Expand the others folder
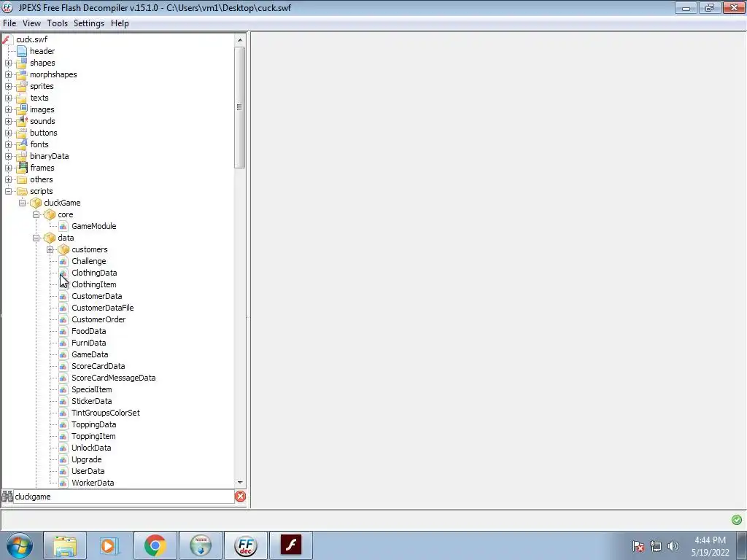The height and width of the screenshot is (560, 747). click(x=9, y=179)
